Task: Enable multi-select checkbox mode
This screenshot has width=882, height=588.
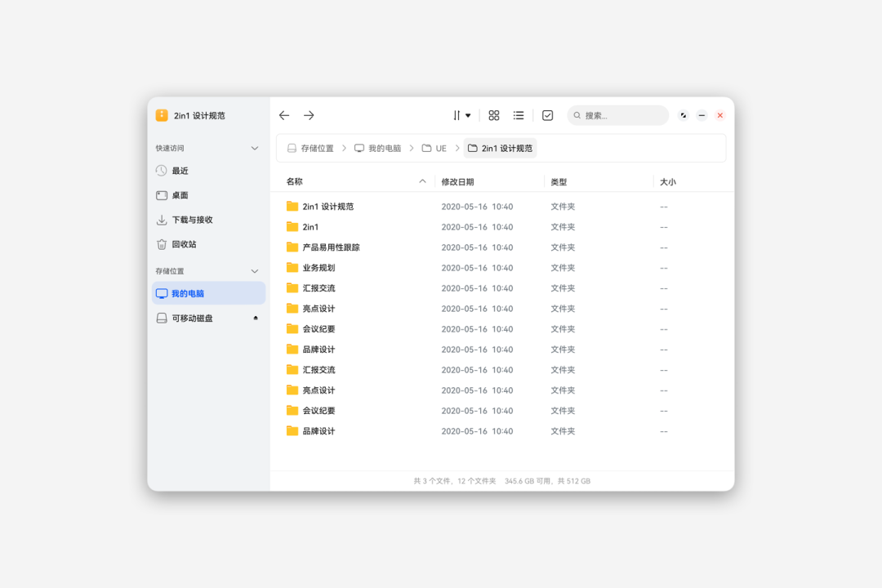Action: 547,115
